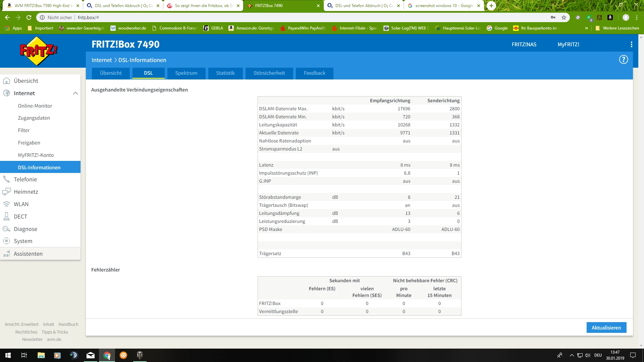Open Telefonie phone icon section
Image resolution: width=644 pixels, height=362 pixels.
click(x=6, y=179)
